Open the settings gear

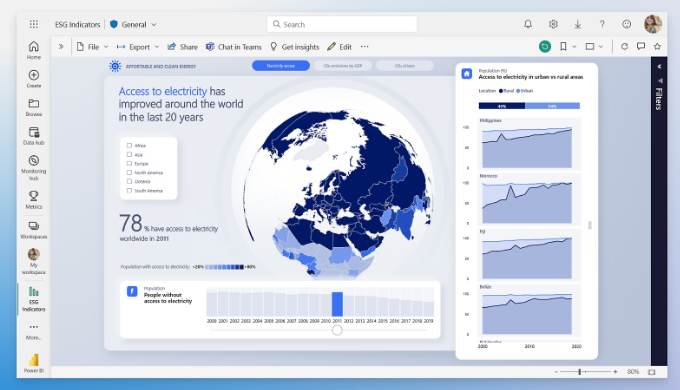[x=553, y=24]
